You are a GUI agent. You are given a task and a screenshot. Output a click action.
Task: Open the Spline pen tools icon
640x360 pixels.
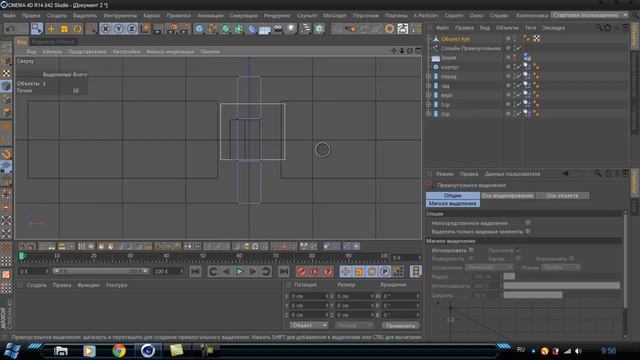[x=212, y=29]
